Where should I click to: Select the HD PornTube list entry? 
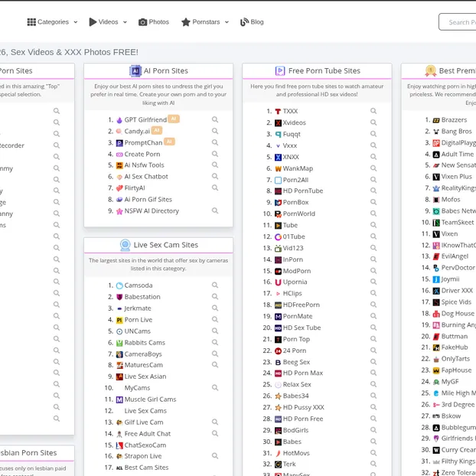pyautogui.click(x=303, y=191)
